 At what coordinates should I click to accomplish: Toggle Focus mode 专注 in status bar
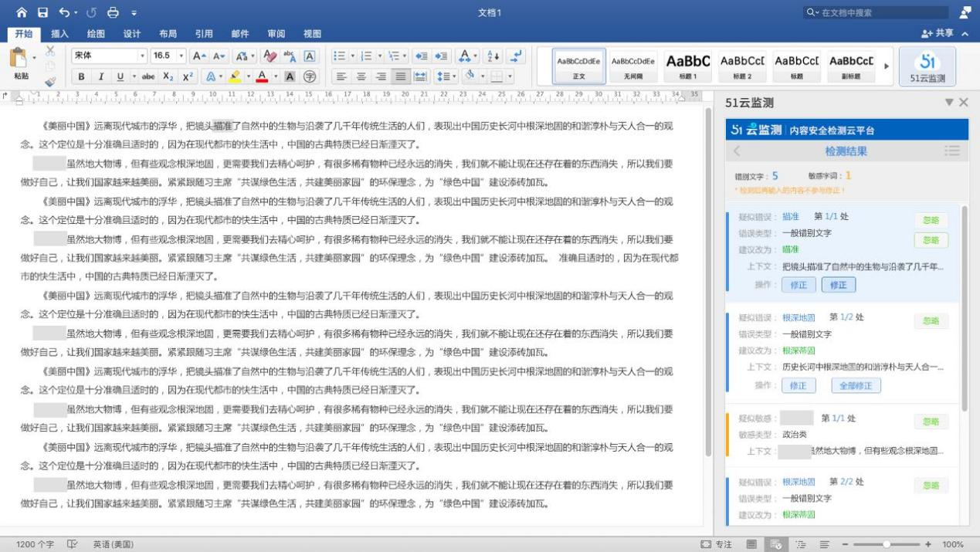(x=716, y=544)
